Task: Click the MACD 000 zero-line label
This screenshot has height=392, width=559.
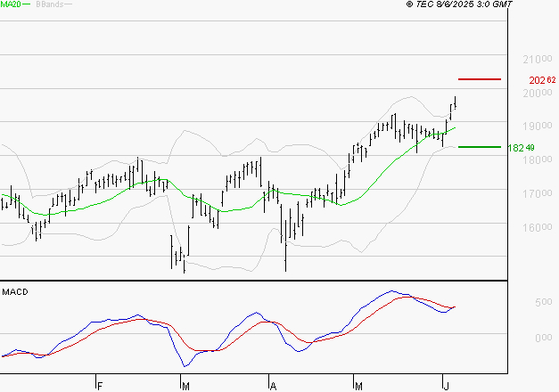Action: (x=544, y=338)
